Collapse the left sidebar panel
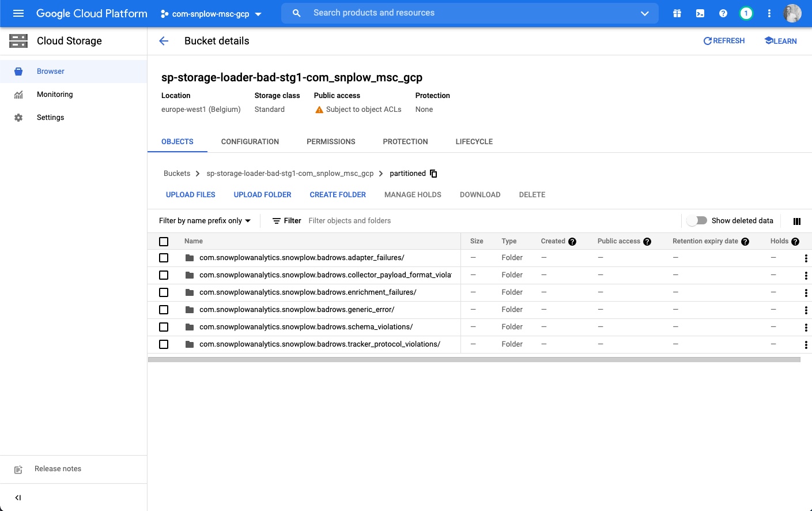Screen dimensions: 812x511 pos(18,498)
